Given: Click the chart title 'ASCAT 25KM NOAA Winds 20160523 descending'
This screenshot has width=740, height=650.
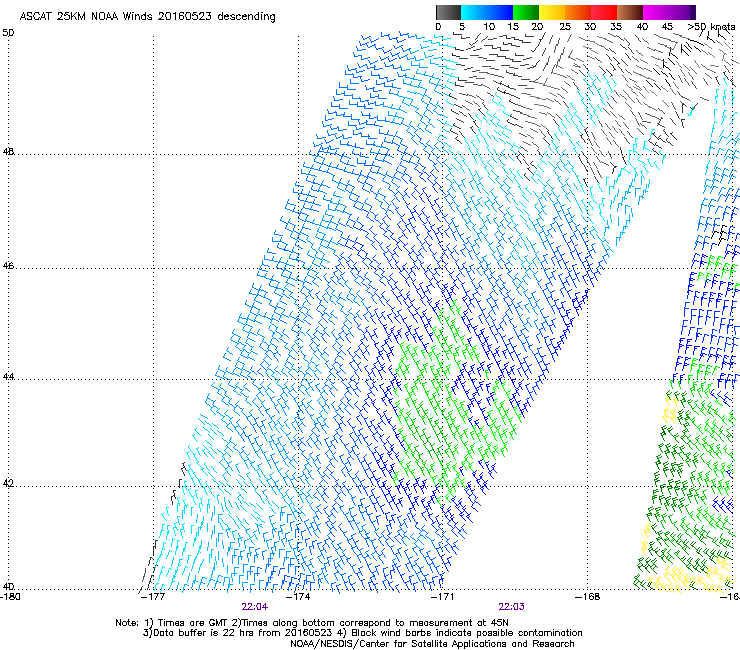Looking at the screenshot, I should pos(147,16).
